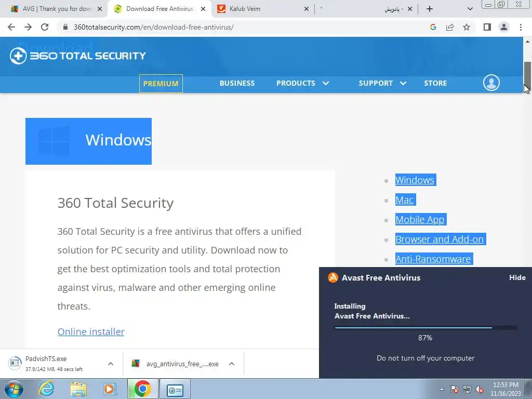This screenshot has width=532, height=399.
Task: View site security lock info
Action: (65, 27)
